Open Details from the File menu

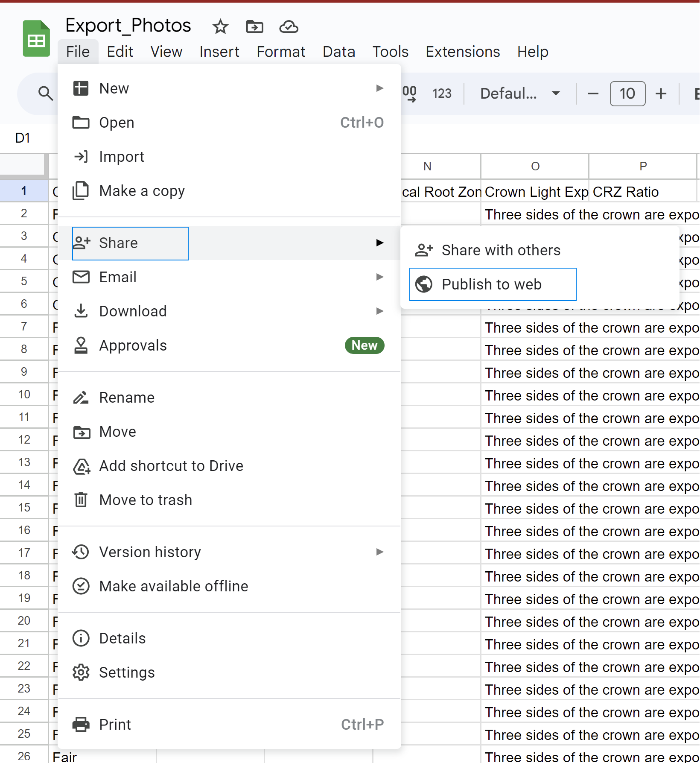coord(229,638)
